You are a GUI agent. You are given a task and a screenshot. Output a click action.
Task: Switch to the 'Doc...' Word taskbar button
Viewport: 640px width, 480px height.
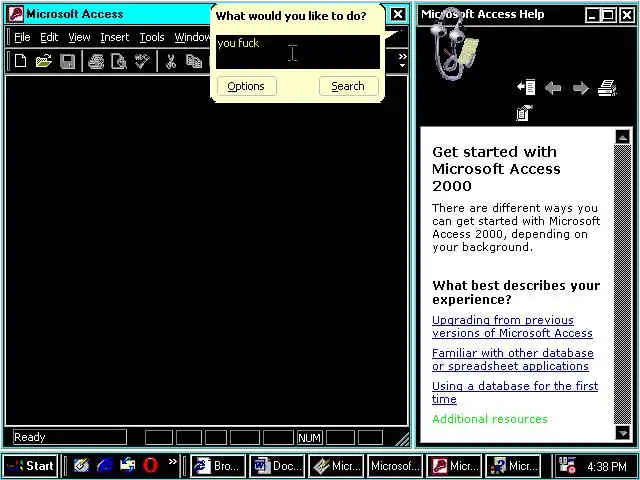277,466
